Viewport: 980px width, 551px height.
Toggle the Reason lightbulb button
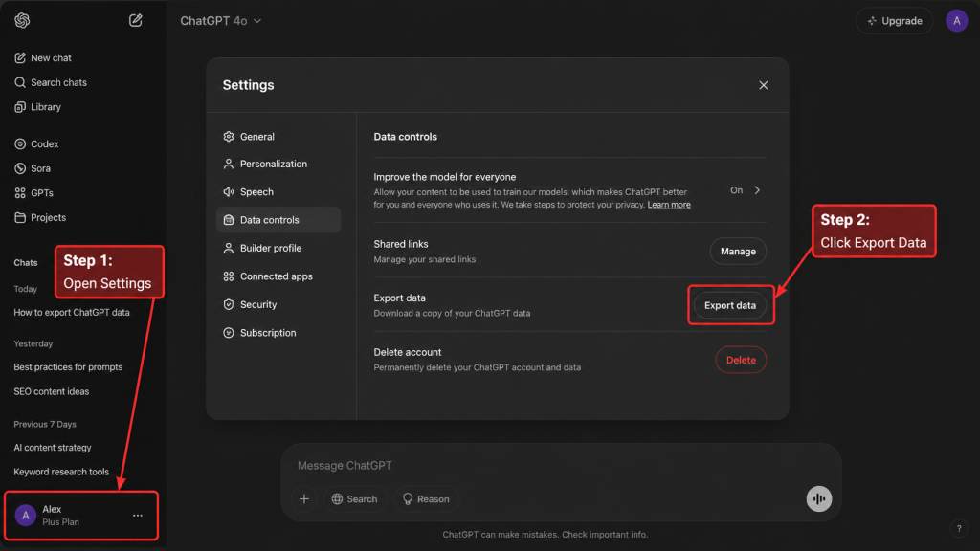(426, 499)
